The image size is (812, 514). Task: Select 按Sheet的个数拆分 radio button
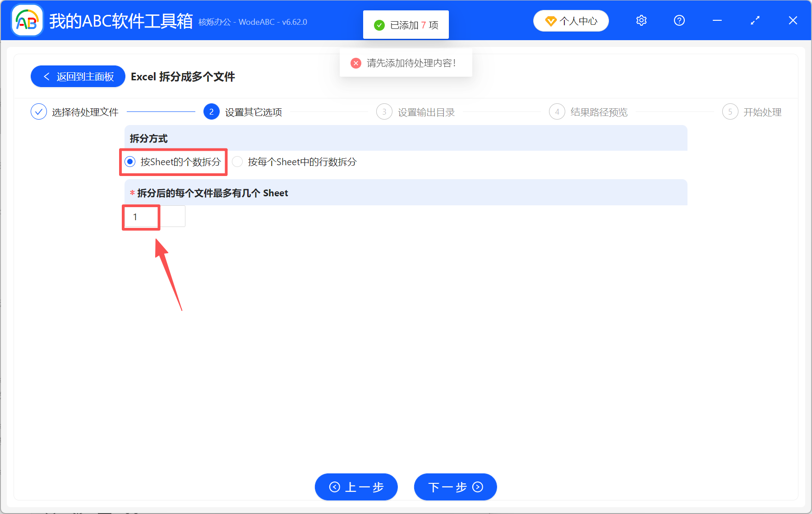pyautogui.click(x=130, y=162)
